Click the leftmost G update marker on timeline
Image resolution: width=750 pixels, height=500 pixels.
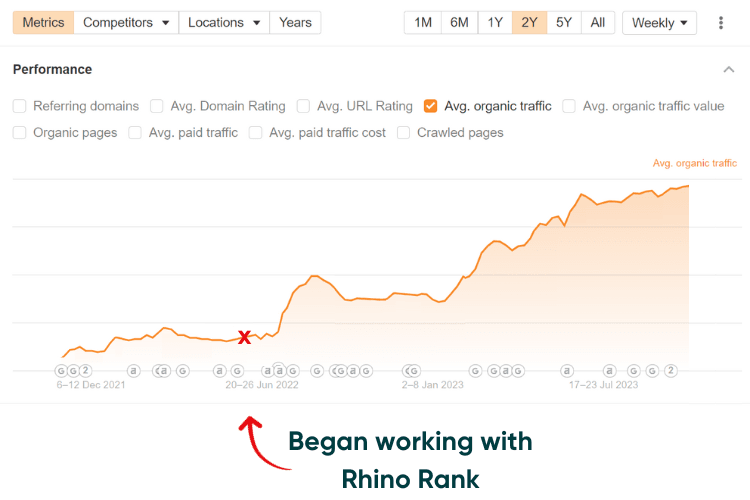tap(61, 371)
